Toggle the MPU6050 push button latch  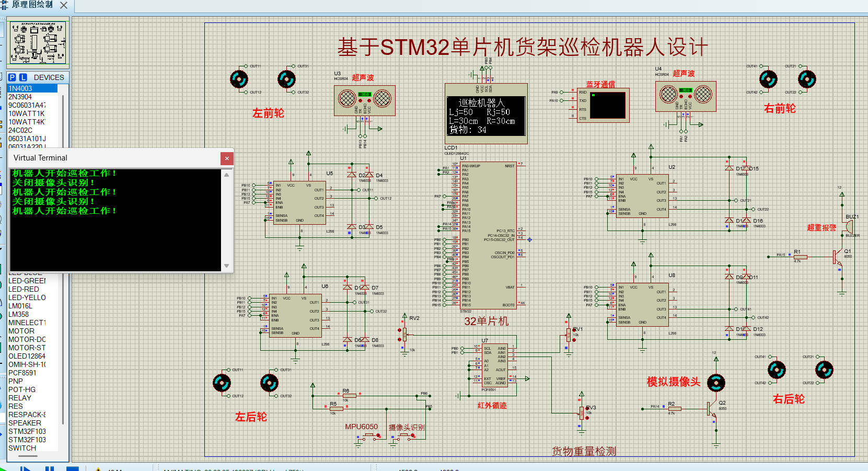tap(377, 436)
